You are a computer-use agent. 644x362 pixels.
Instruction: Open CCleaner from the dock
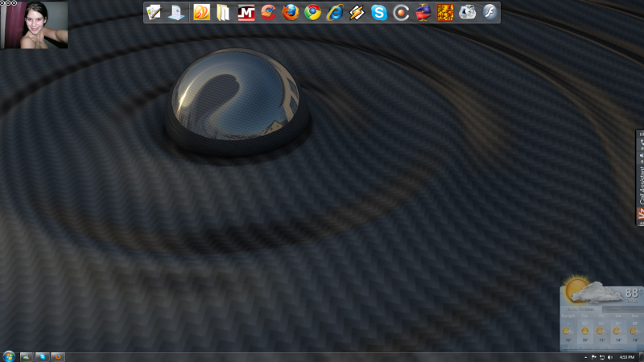tap(269, 12)
